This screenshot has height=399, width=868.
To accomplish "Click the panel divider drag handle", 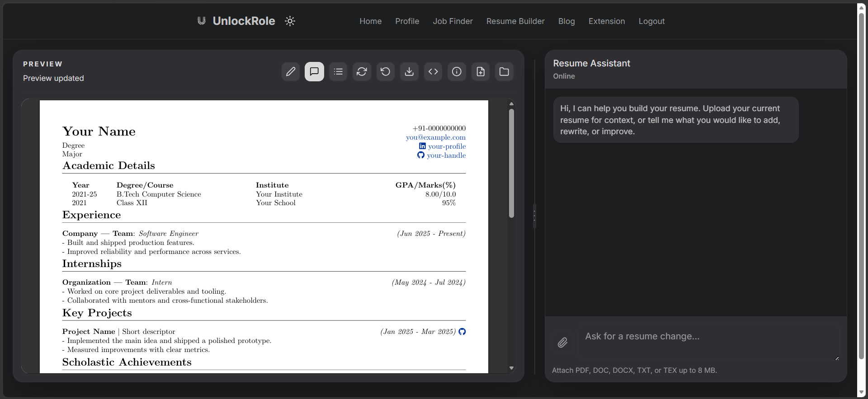I will 534,216.
